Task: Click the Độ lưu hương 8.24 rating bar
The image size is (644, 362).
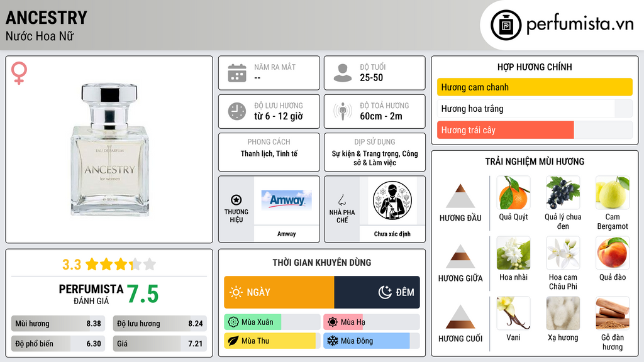Action: (x=160, y=324)
